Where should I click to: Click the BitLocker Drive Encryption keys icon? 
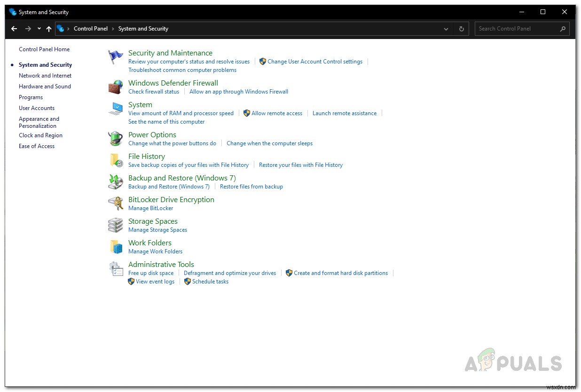[x=116, y=204]
